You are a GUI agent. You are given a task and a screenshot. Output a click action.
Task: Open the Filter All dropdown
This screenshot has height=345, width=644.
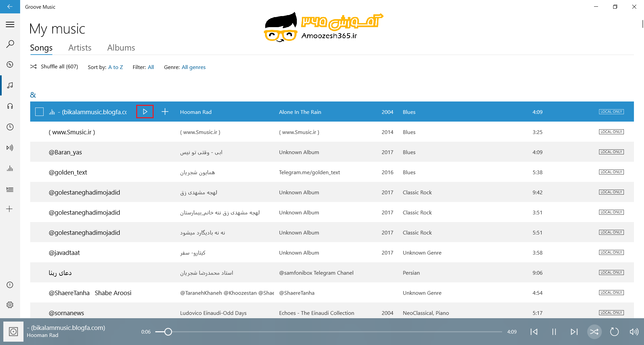[151, 67]
